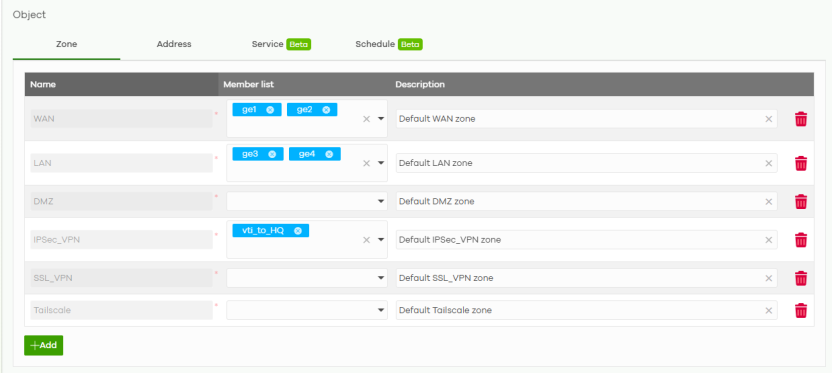The height and width of the screenshot is (373, 832).
Task: Switch to the Zone tab
Action: 66,45
